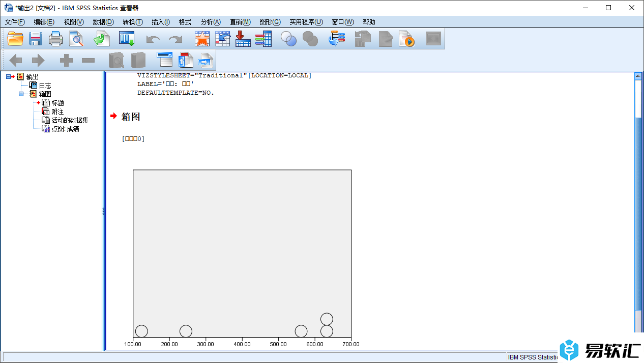
Task: Insert heading with the blue bar page icon
Action: 164,60
